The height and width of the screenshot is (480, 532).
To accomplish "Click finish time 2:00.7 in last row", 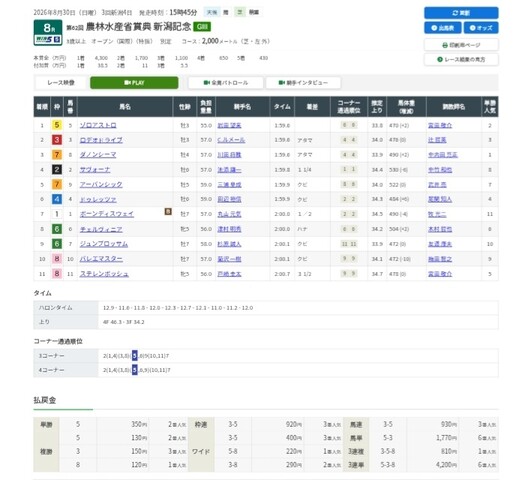I will [282, 274].
